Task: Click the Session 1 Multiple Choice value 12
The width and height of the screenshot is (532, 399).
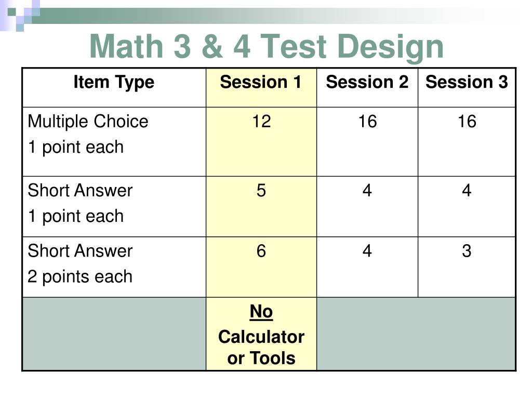Action: pyautogui.click(x=261, y=121)
